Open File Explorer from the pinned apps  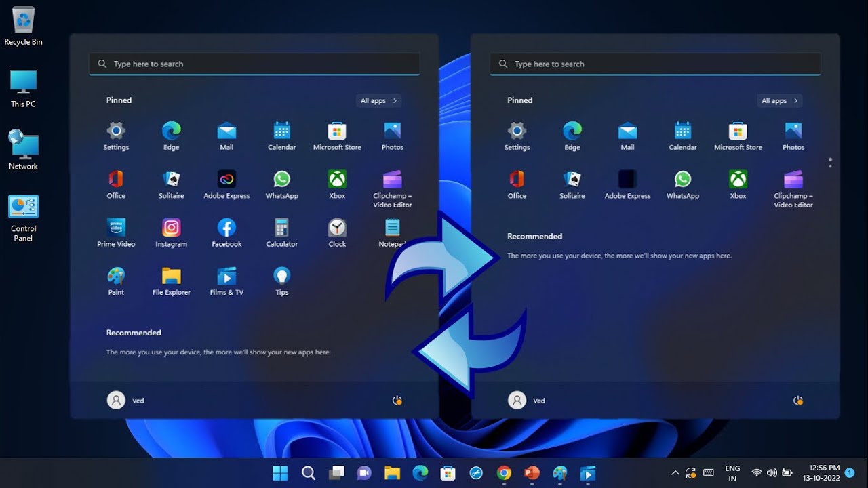pyautogui.click(x=171, y=281)
